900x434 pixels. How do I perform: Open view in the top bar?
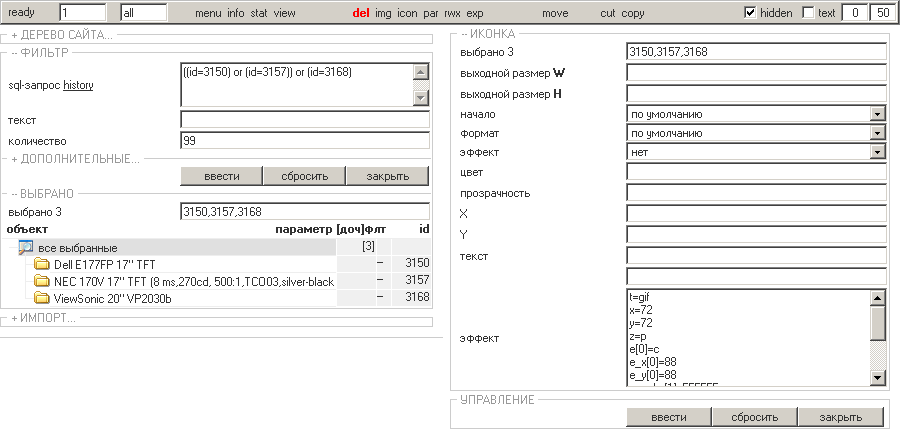(285, 13)
